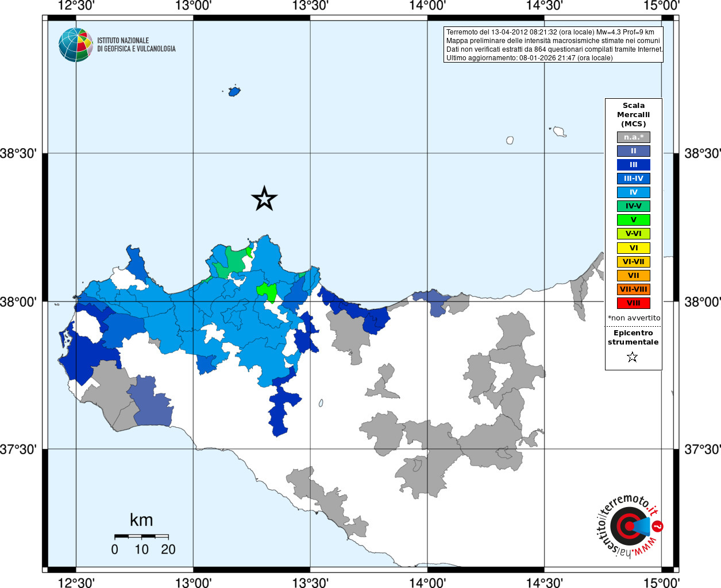Viewport: 721px width, 588px height.
Task: Click the right axis label 38°00'
Action: (702, 301)
